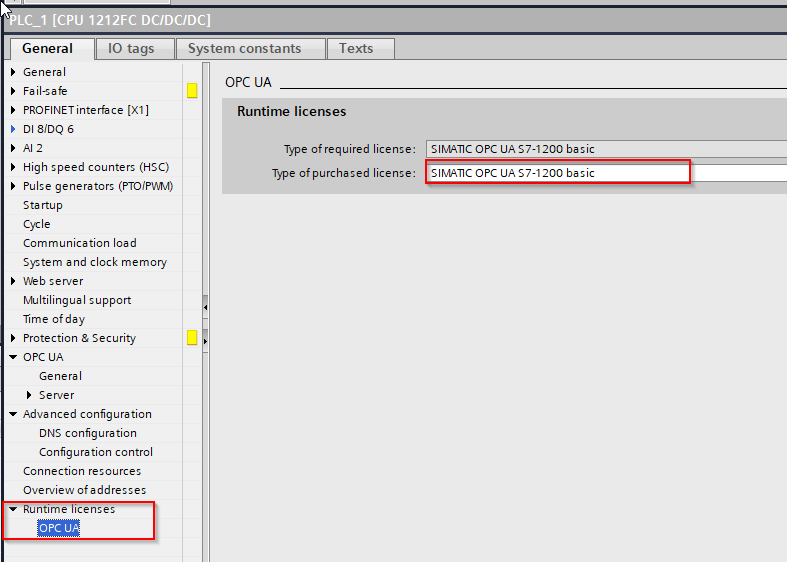Select OPC UA under Runtime licenses
Image resolution: width=787 pixels, height=562 pixels.
pyautogui.click(x=59, y=528)
